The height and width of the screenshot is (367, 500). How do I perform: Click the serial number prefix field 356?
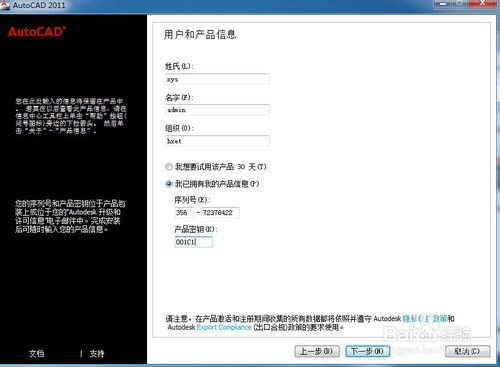184,212
